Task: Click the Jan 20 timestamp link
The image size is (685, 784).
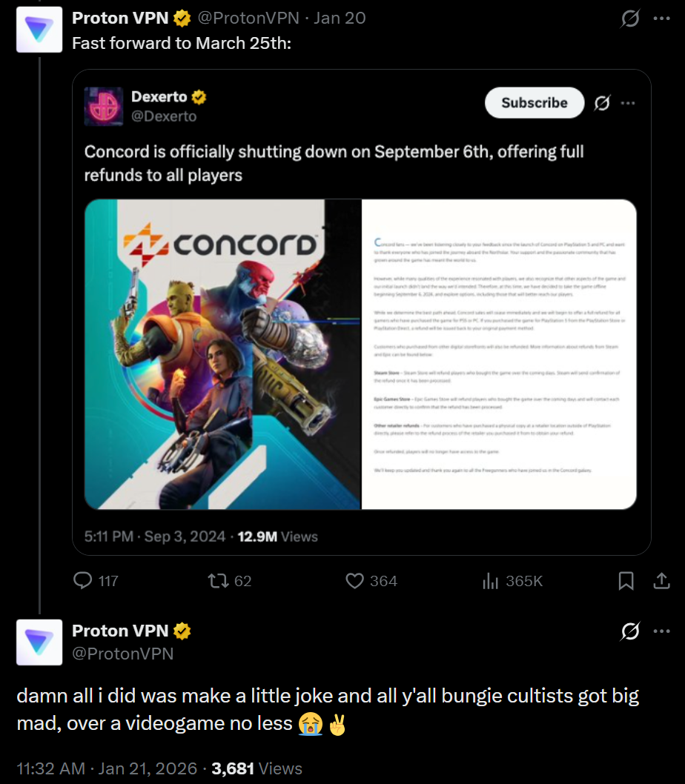Action: point(340,18)
